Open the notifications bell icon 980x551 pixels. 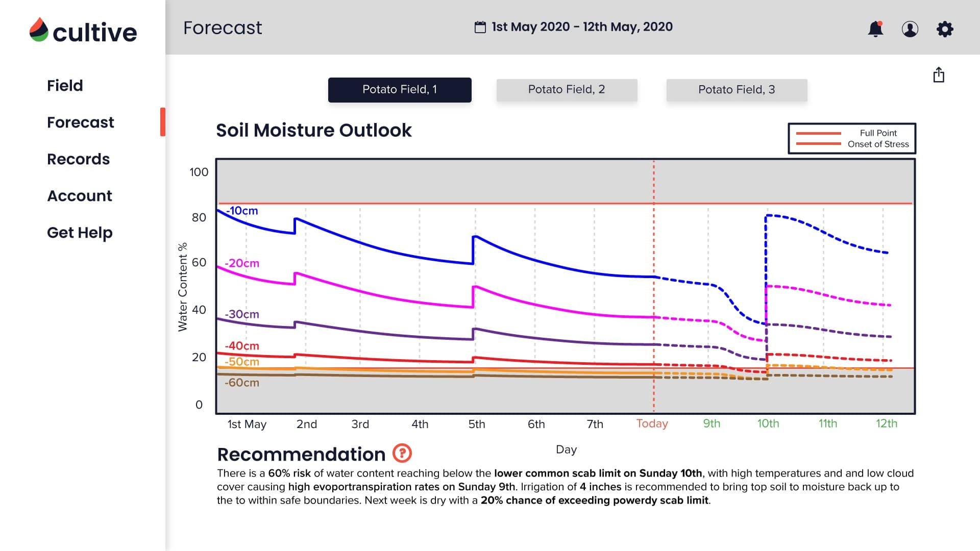click(x=875, y=29)
